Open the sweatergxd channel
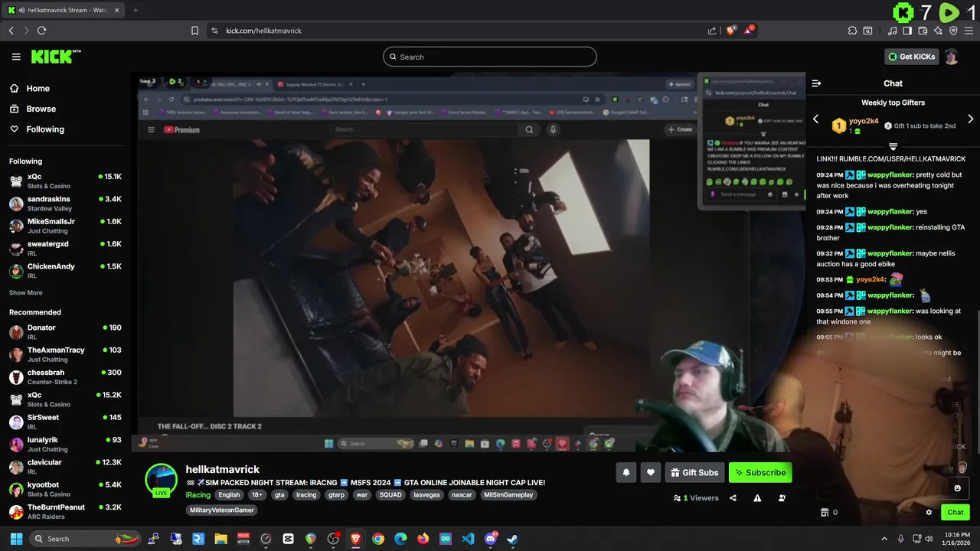The width and height of the screenshot is (980, 551). 65,248
